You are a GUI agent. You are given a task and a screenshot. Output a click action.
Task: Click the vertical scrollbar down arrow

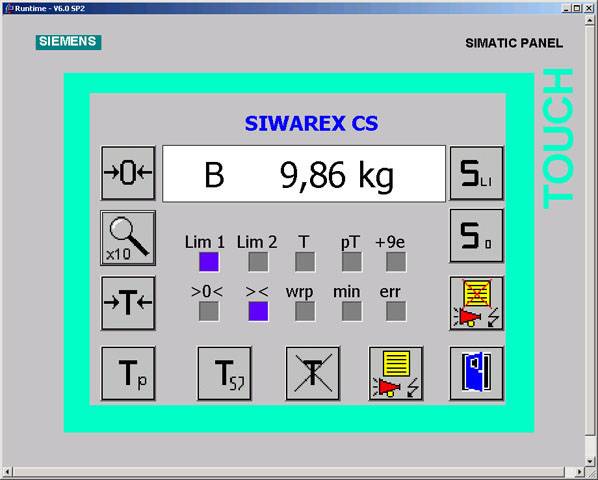coord(589,461)
